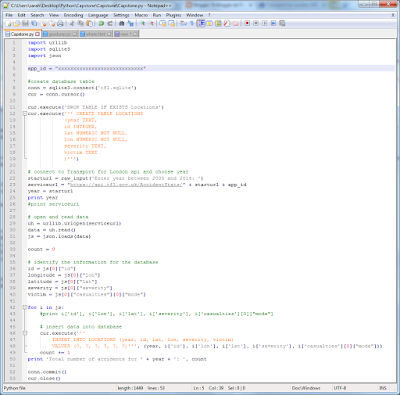Click the Print icon in toolbar

(61, 23)
